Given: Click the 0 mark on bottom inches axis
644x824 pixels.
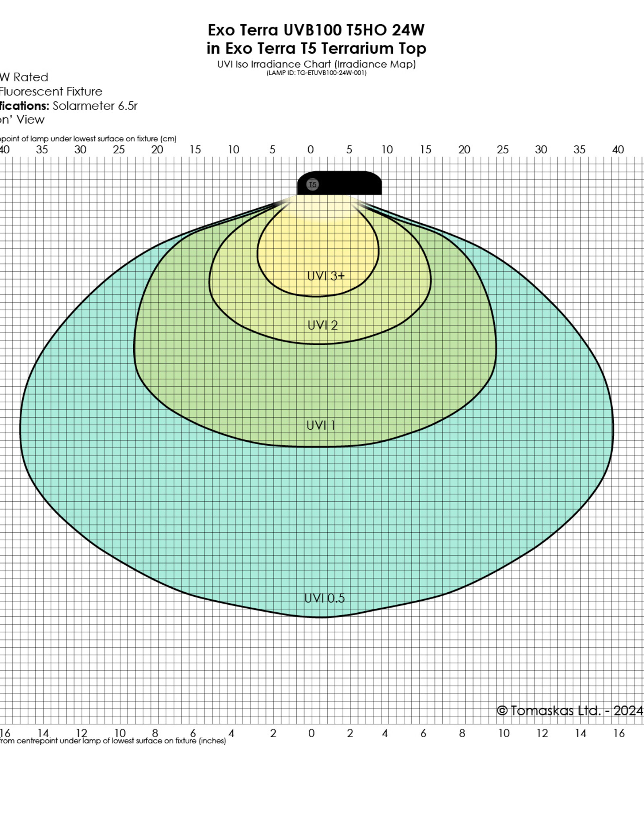Looking at the screenshot, I should point(311,733).
